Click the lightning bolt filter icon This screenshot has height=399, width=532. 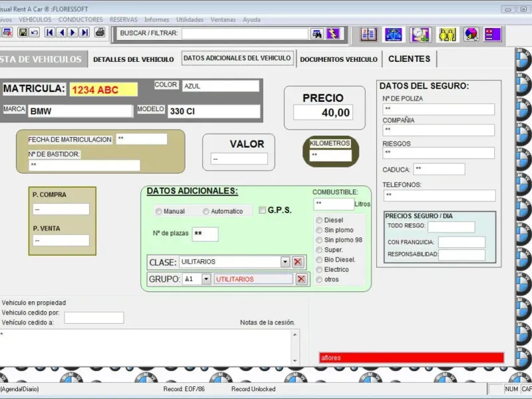[x=332, y=34]
